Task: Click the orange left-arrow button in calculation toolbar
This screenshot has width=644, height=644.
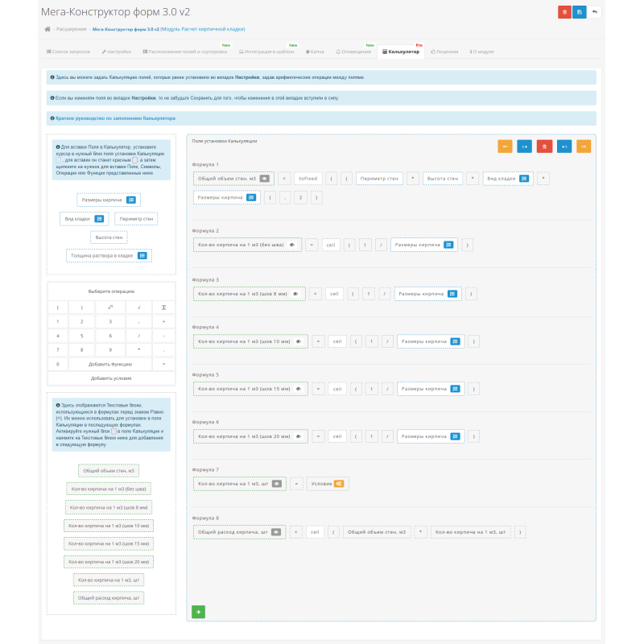Action: (x=505, y=147)
